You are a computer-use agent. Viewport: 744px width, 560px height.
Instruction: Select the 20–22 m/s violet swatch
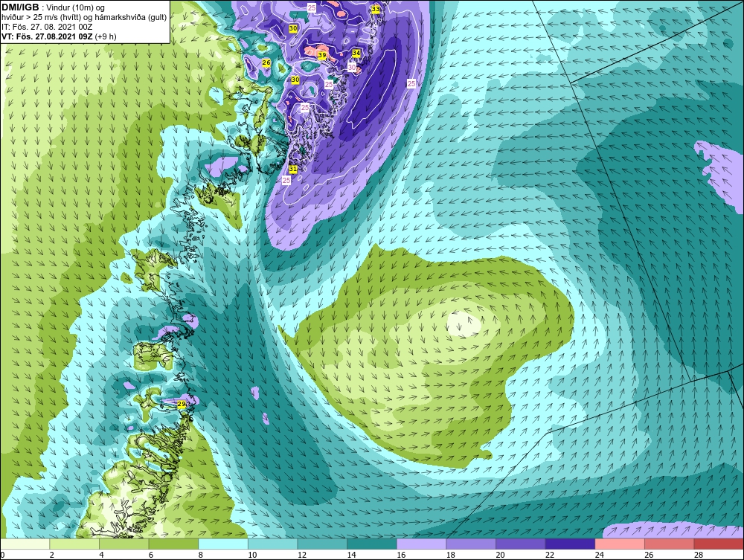coord(521,544)
